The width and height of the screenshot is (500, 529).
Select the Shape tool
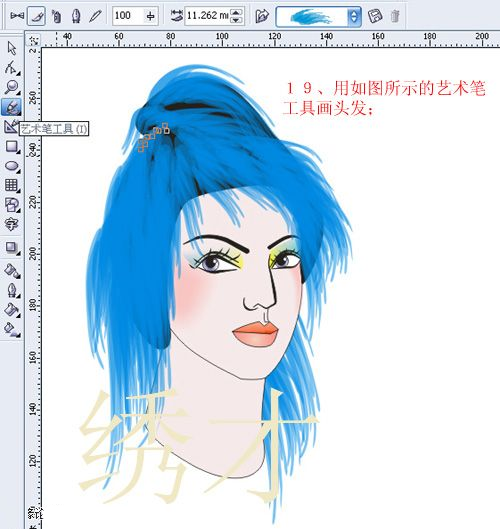12,67
